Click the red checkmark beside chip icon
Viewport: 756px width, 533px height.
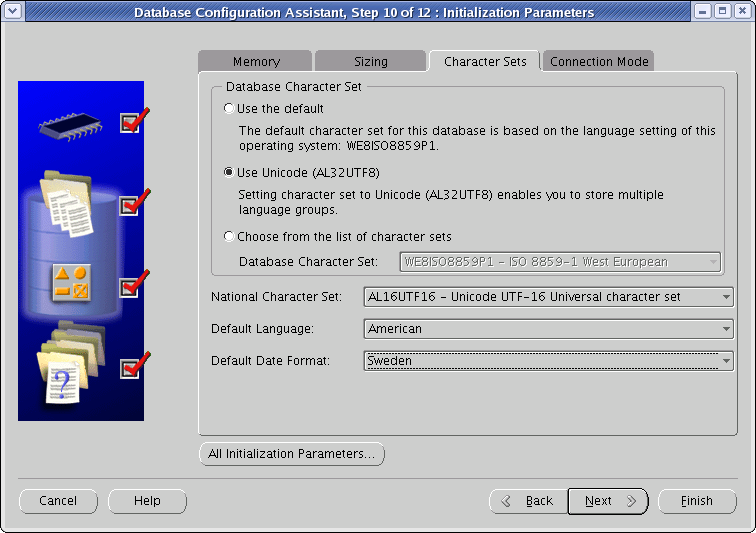(x=135, y=120)
